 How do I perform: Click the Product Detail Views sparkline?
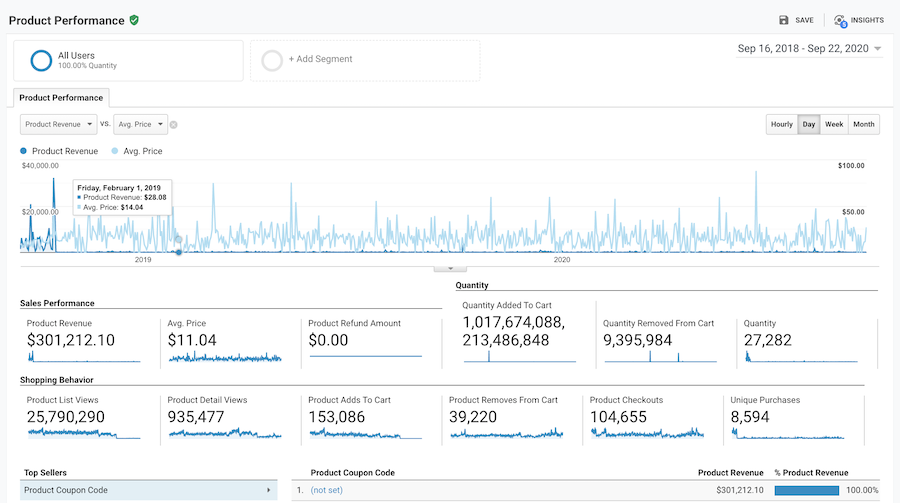click(x=225, y=434)
